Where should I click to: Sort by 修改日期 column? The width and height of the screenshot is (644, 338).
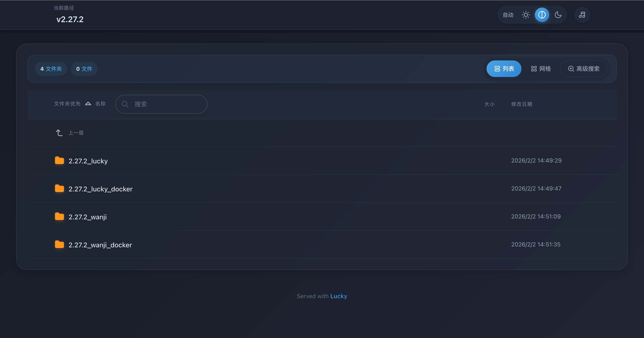[x=521, y=104]
